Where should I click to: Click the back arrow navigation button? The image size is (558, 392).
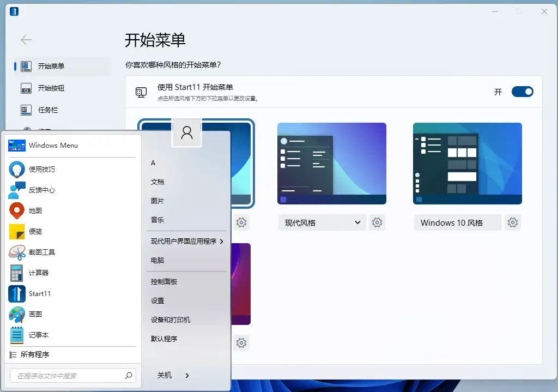coord(26,40)
